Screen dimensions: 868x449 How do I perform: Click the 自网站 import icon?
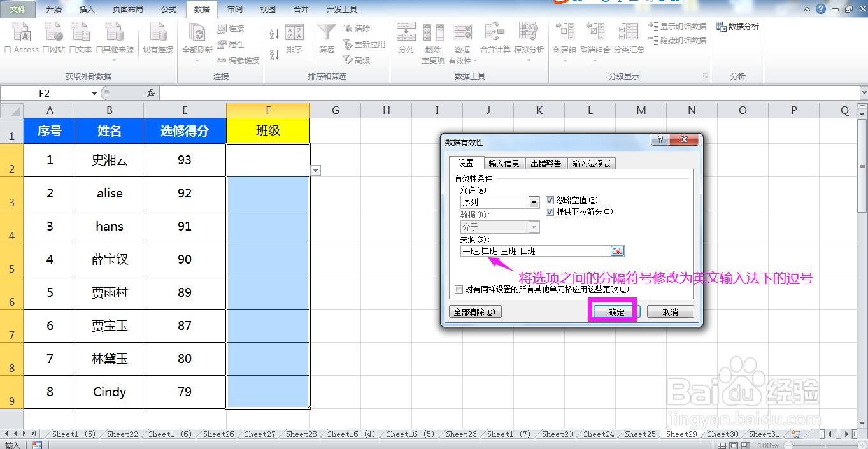coord(53,38)
